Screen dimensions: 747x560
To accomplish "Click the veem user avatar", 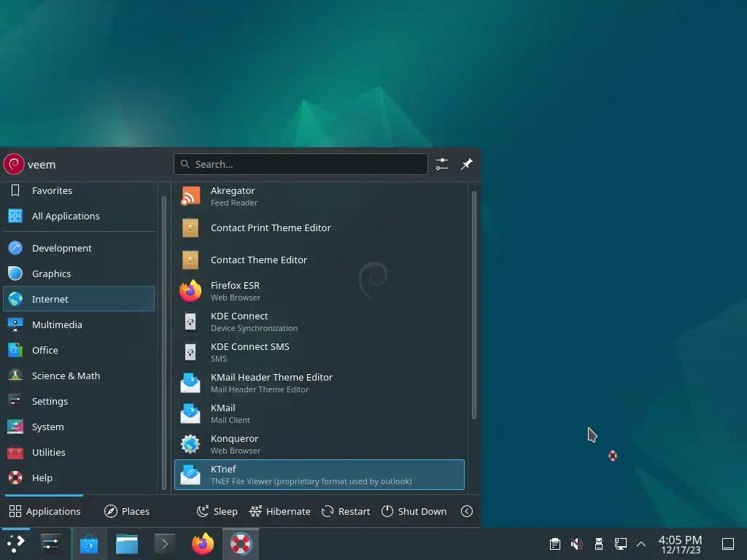I will [14, 164].
